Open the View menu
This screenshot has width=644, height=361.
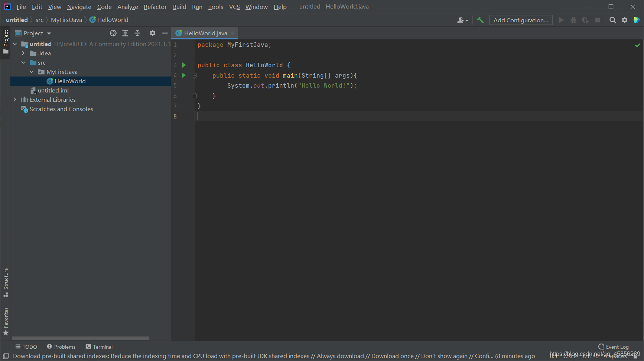tap(55, 7)
